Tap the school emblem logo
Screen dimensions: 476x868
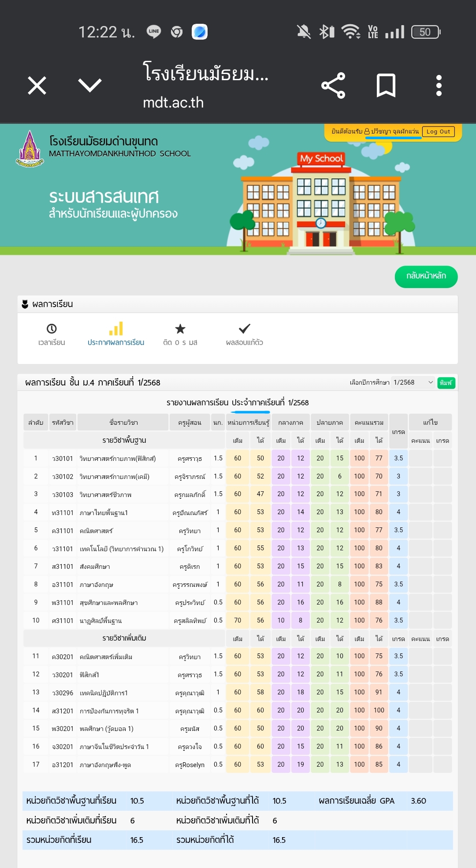click(30, 149)
